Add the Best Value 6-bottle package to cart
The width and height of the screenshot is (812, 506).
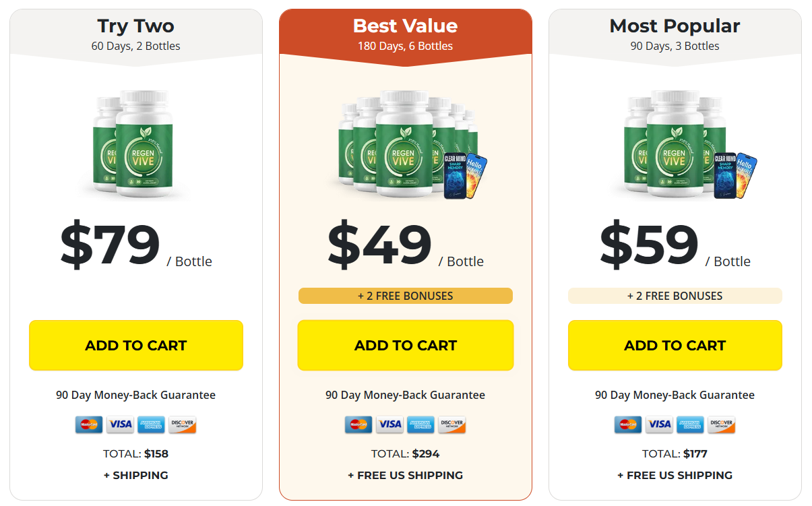pos(406,346)
